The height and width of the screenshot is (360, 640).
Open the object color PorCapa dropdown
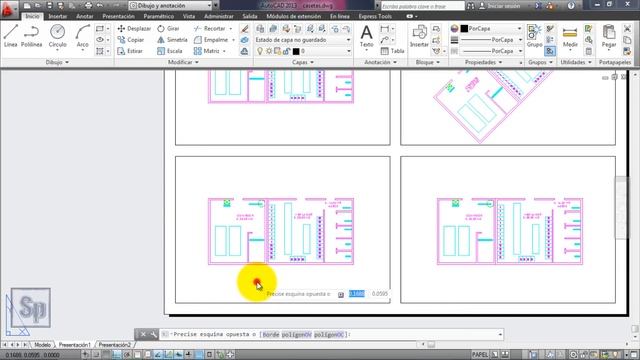click(491, 29)
